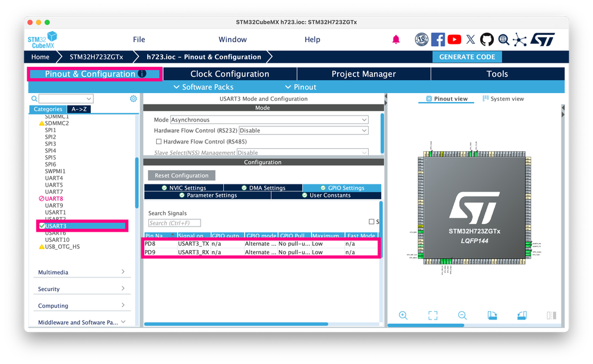
Task: Open the Facebook icon link
Action: click(438, 39)
